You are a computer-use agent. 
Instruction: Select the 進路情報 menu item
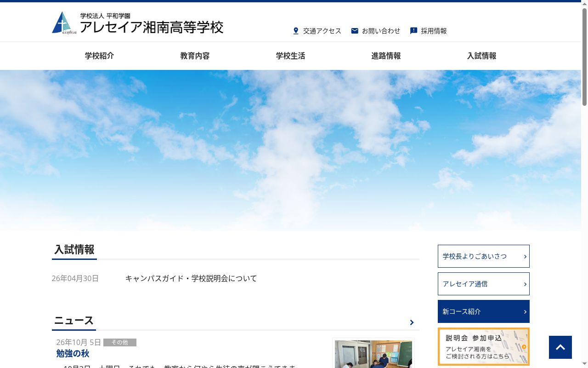click(x=386, y=56)
